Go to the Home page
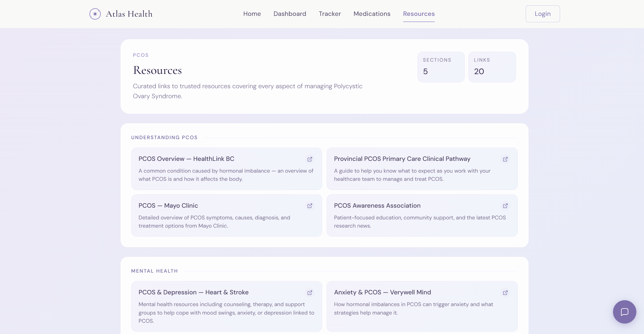This screenshot has width=644, height=334. pyautogui.click(x=252, y=14)
